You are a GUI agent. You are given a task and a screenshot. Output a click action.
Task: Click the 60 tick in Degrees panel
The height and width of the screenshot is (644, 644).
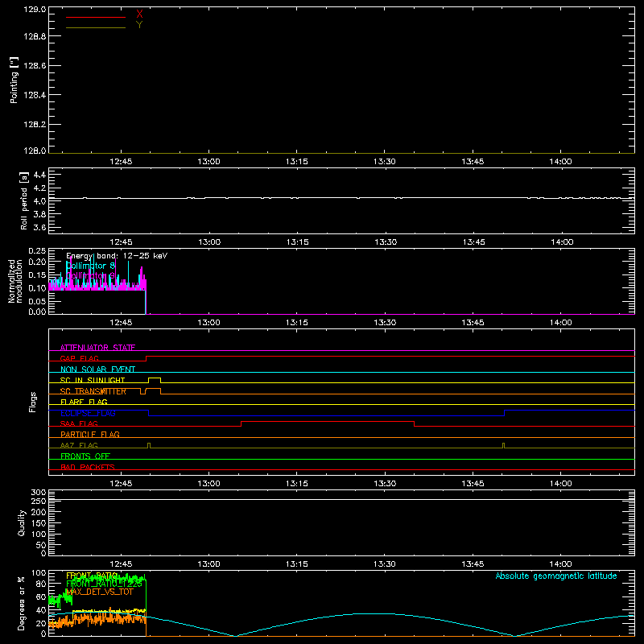[41, 597]
